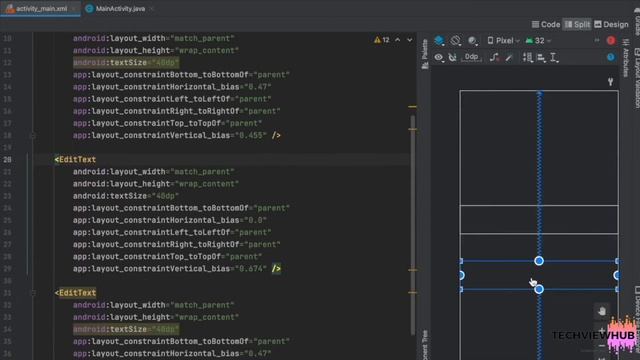Toggle the pan hand tool

pos(602,311)
